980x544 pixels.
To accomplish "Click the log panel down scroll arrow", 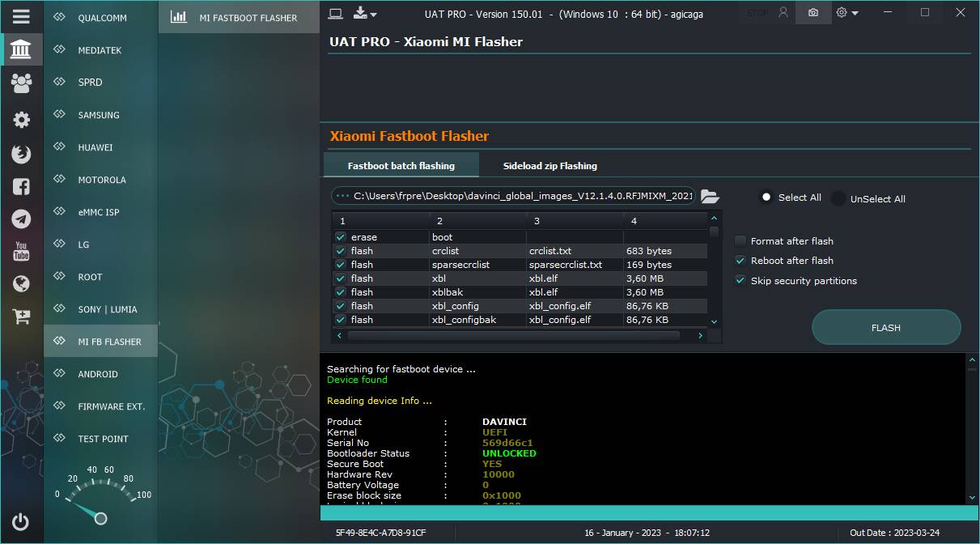I will pyautogui.click(x=973, y=498).
